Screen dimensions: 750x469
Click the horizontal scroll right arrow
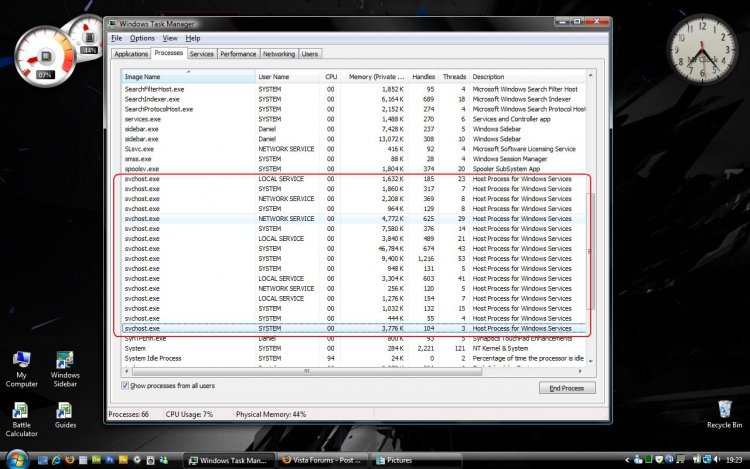tap(580, 371)
